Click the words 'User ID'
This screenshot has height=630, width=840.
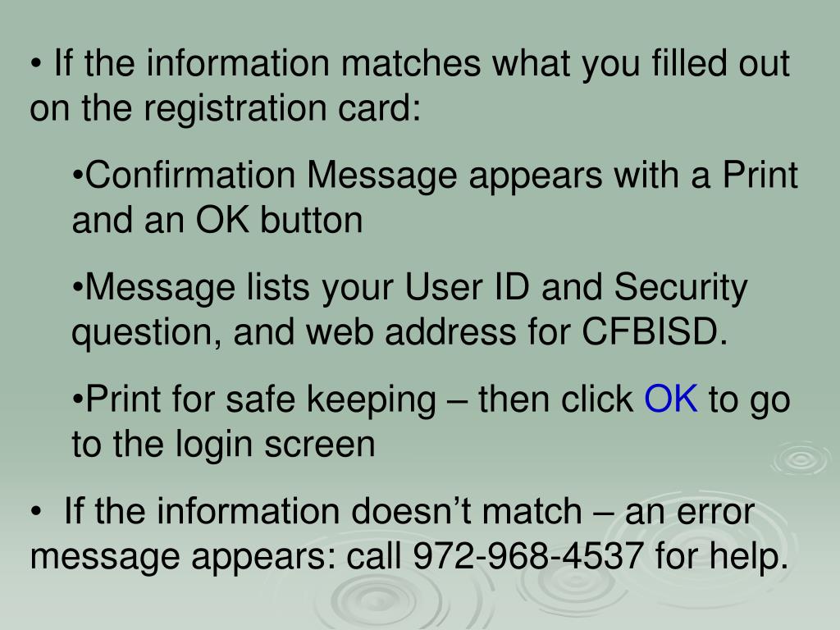(x=467, y=287)
